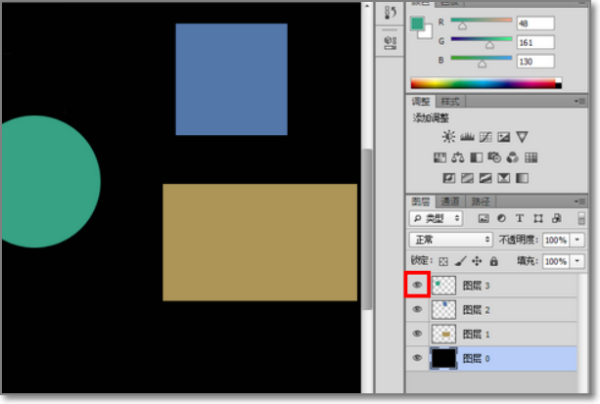Select the 图层 3 thumbnail
The width and height of the screenshot is (600, 404).
[443, 285]
